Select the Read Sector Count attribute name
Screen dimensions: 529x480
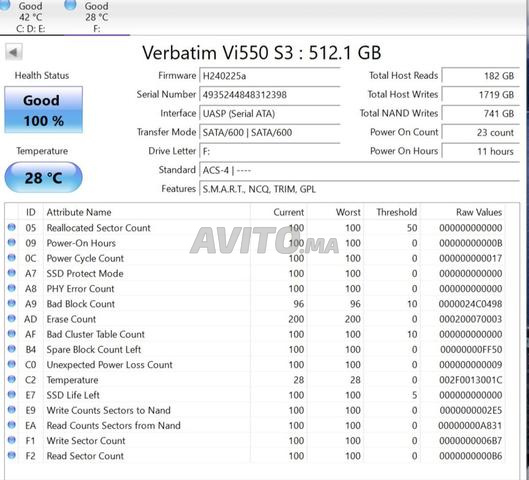coord(85,456)
